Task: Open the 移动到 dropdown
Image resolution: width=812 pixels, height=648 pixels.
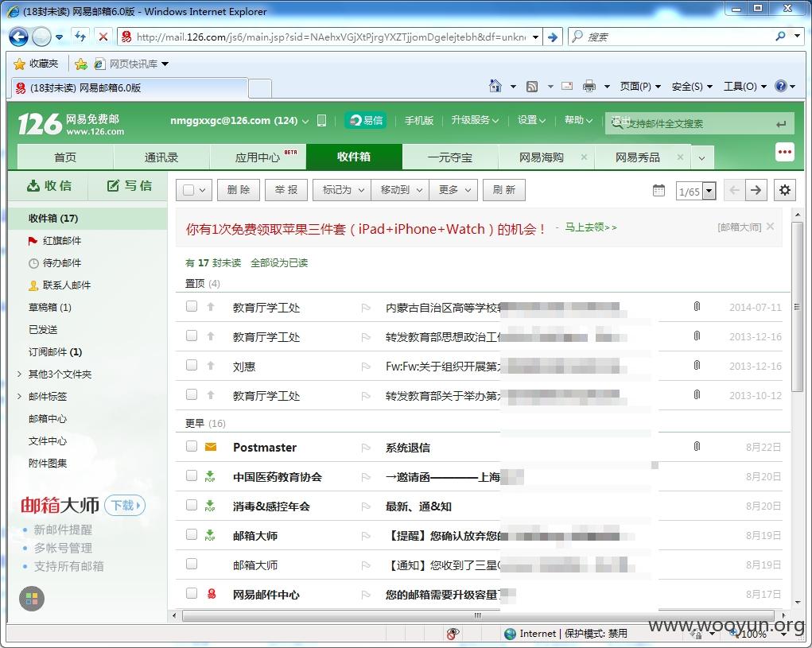Action: point(401,190)
